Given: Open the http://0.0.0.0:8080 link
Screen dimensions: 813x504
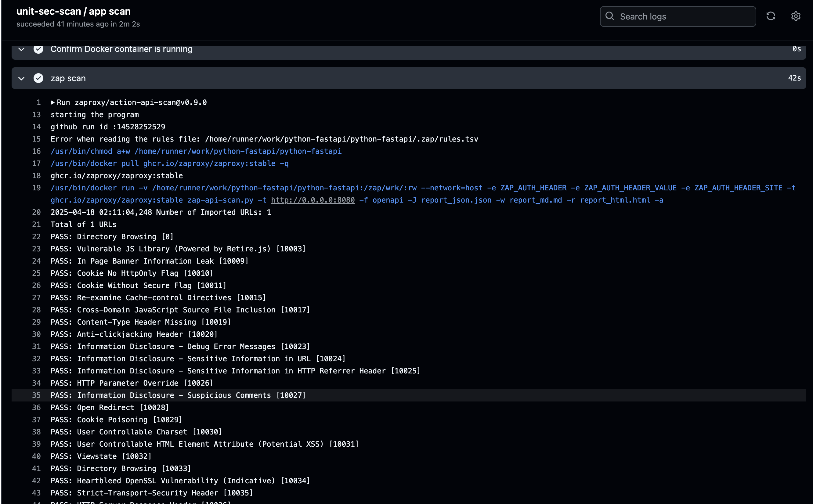Looking at the screenshot, I should [x=313, y=200].
